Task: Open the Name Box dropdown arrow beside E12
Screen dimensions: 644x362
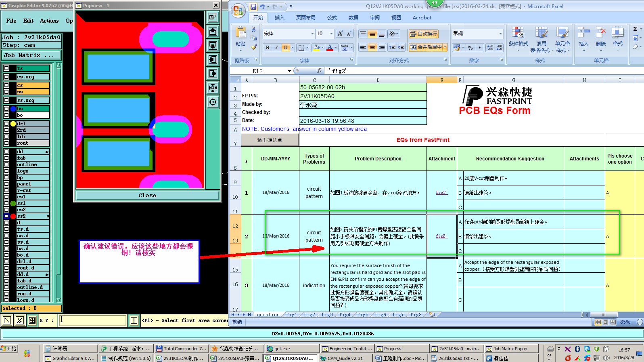Action: pos(289,71)
